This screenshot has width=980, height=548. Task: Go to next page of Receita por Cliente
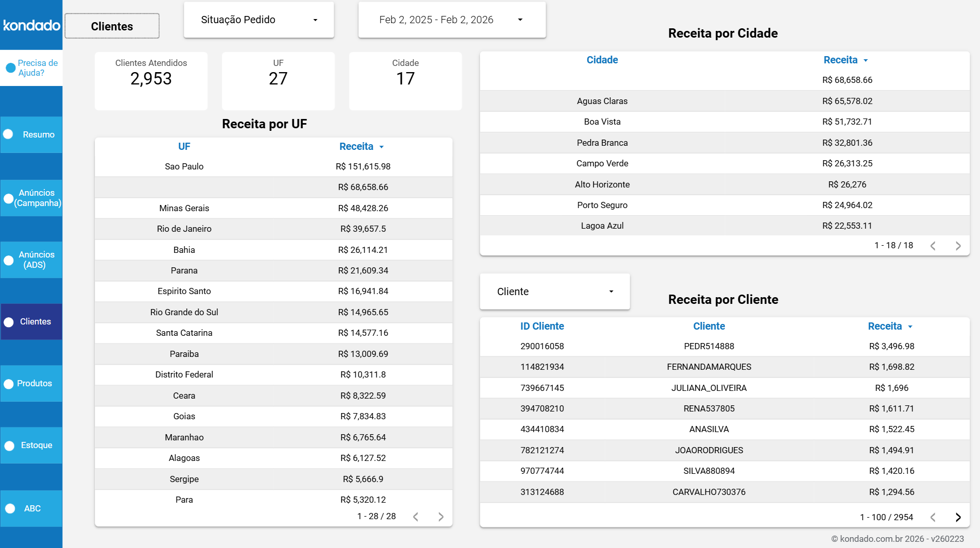point(958,517)
